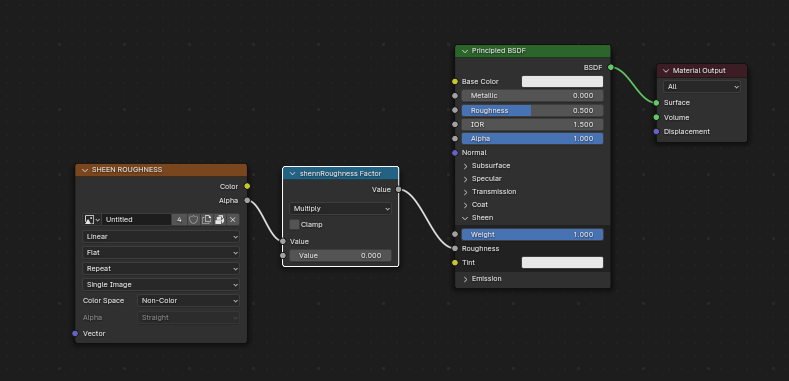The height and width of the screenshot is (381, 789).
Task: Toggle the fake user shield icon
Action: click(x=193, y=219)
